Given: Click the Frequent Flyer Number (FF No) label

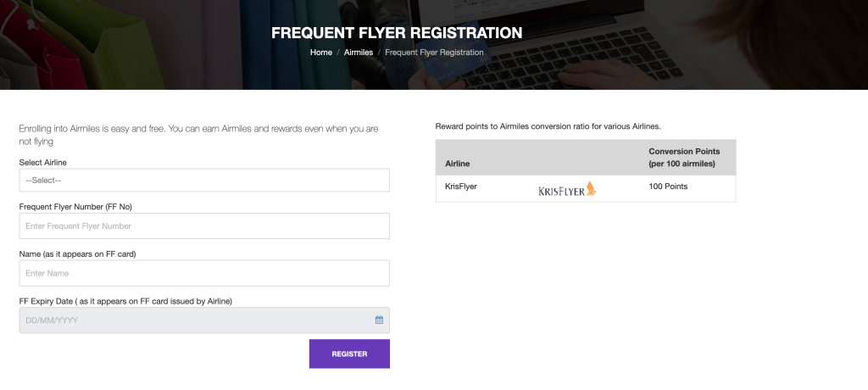Looking at the screenshot, I should [x=75, y=207].
